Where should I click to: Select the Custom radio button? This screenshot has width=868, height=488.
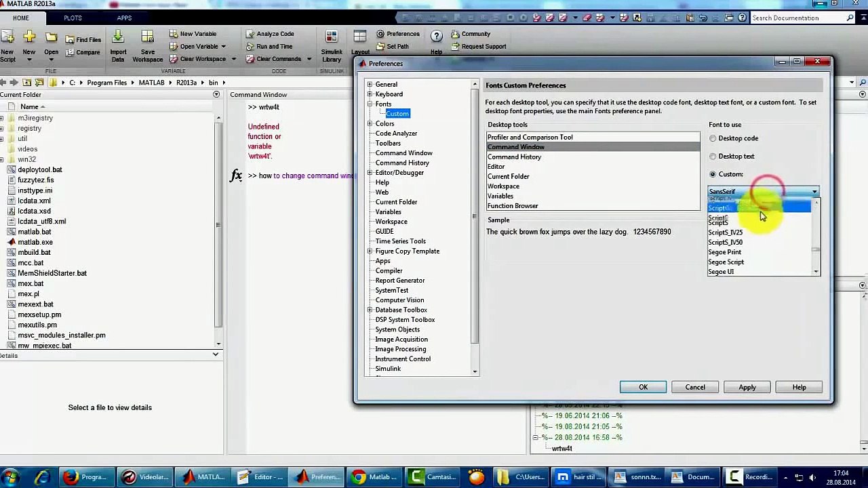pyautogui.click(x=713, y=174)
